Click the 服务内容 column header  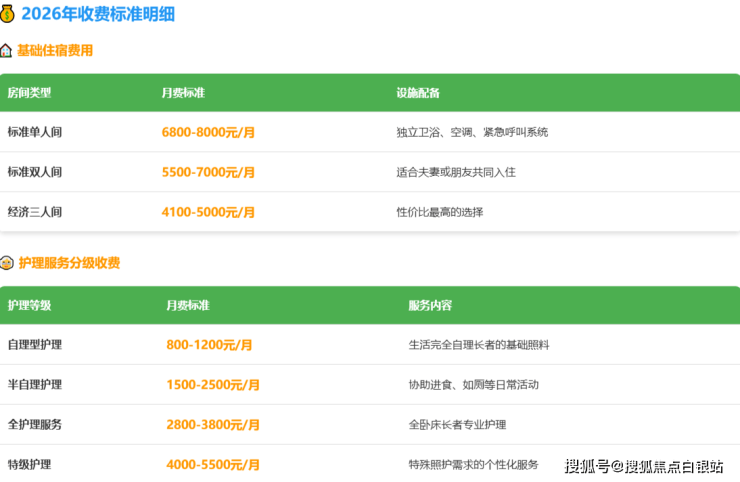coord(430,305)
